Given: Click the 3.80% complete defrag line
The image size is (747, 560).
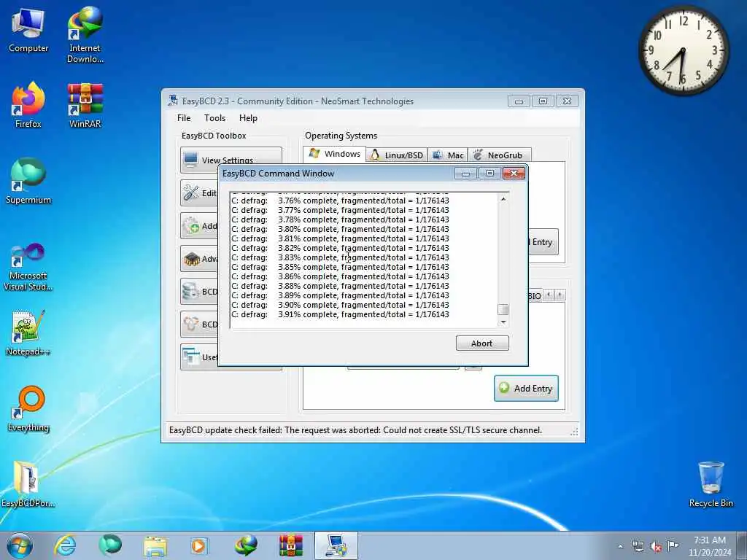Looking at the screenshot, I should pos(340,229).
